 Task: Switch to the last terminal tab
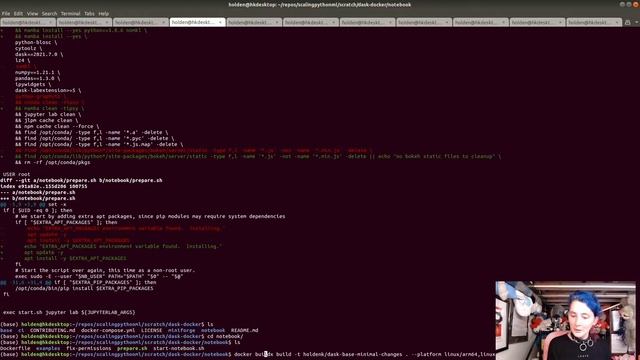(x=594, y=22)
